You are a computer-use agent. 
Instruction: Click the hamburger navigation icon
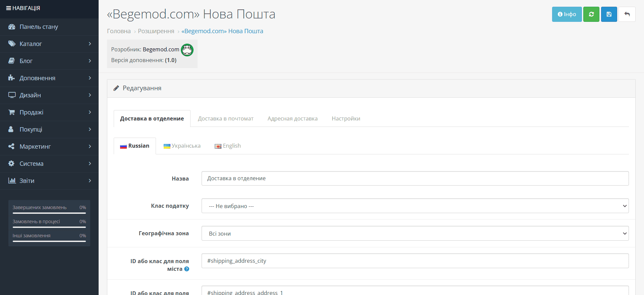tap(9, 8)
